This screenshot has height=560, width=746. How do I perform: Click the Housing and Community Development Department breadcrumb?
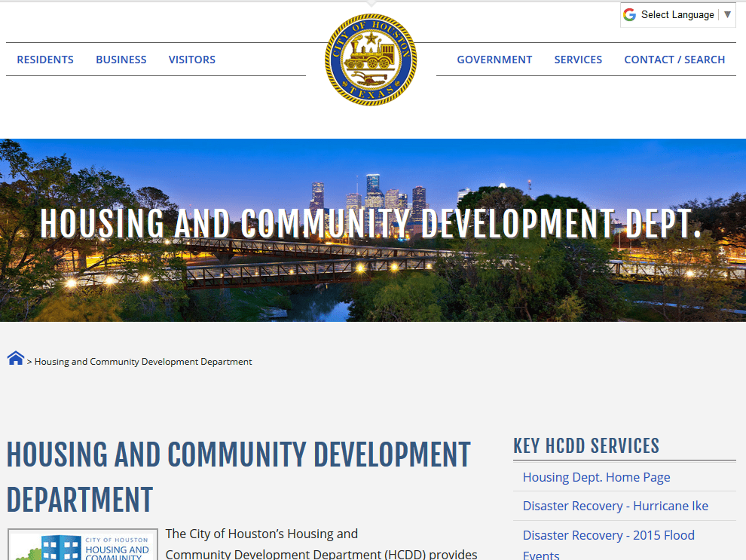(143, 361)
